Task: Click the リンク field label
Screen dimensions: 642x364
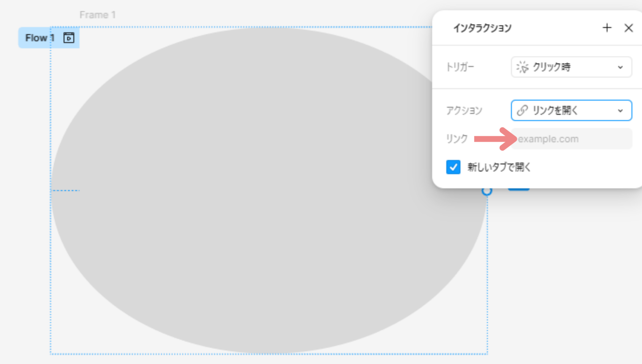Action: click(457, 139)
